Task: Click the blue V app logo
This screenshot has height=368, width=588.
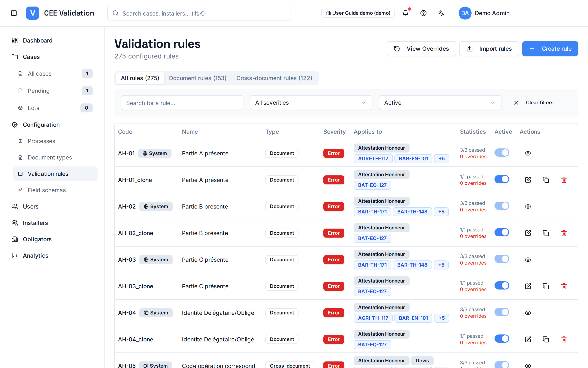Action: coord(32,13)
